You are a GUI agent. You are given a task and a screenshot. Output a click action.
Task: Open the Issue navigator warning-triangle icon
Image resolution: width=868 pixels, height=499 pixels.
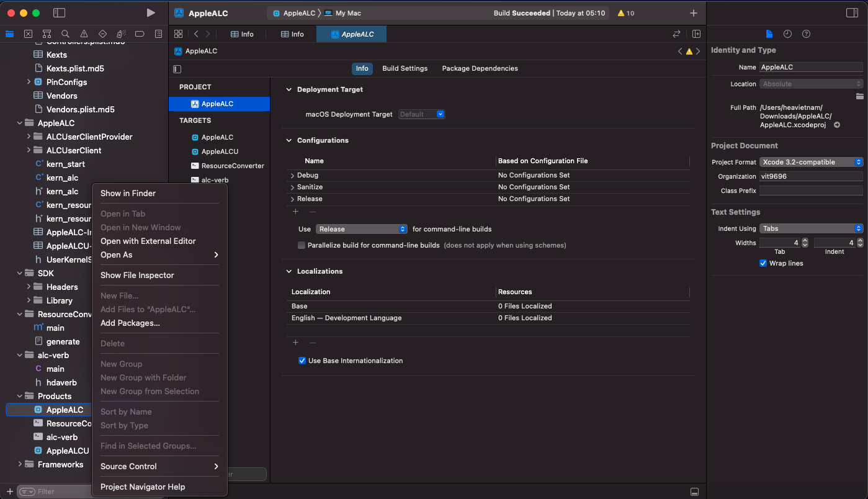(x=84, y=34)
